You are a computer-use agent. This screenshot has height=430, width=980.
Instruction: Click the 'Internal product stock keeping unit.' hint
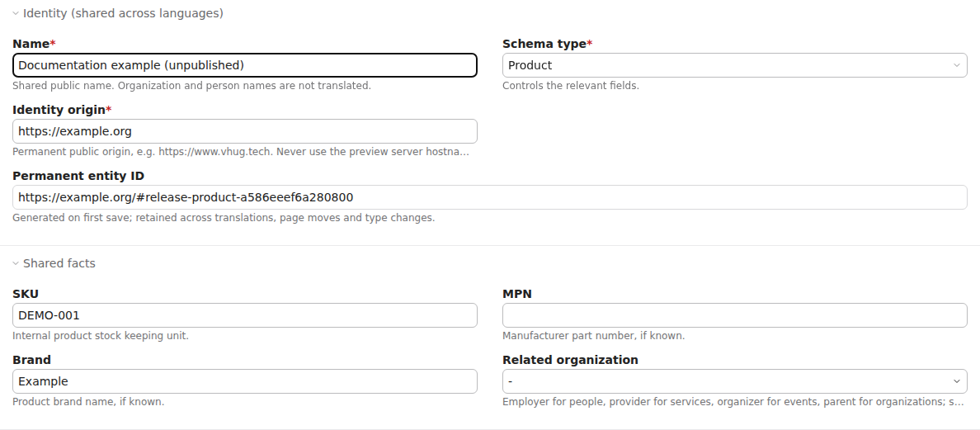click(x=101, y=336)
